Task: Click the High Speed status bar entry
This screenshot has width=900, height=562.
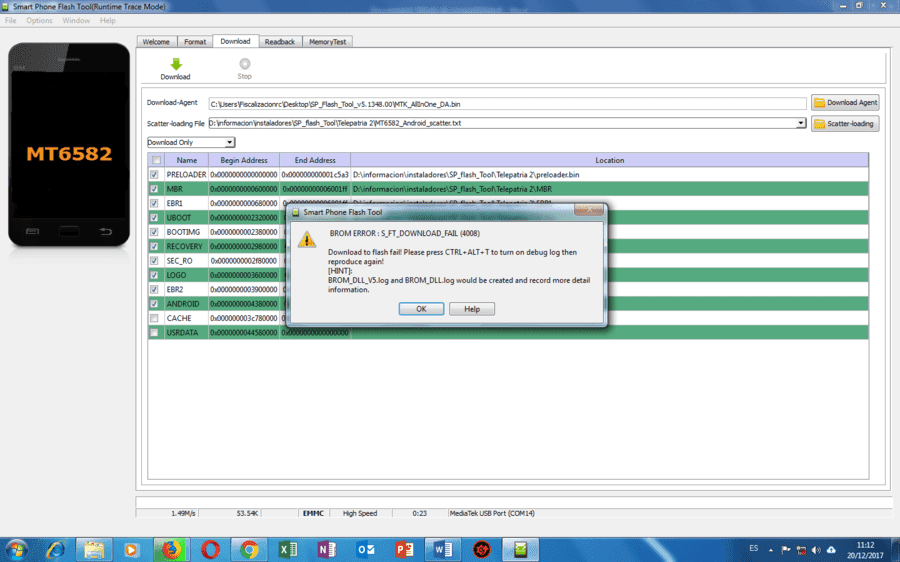Action: [360, 513]
